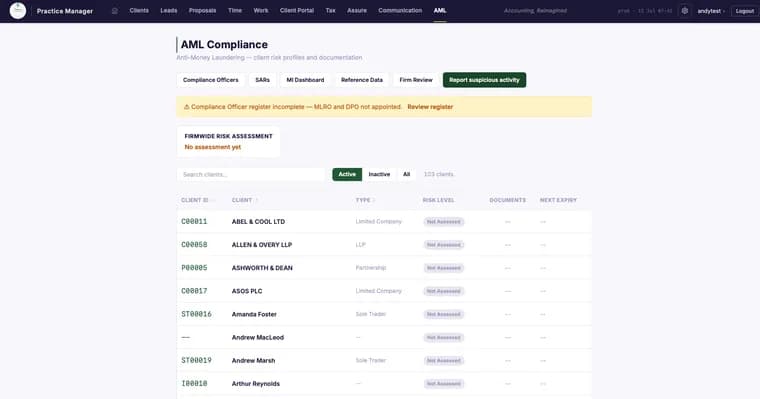Viewport: 760px width, 399px height.
Task: Open client ID ST00016
Action: click(196, 314)
